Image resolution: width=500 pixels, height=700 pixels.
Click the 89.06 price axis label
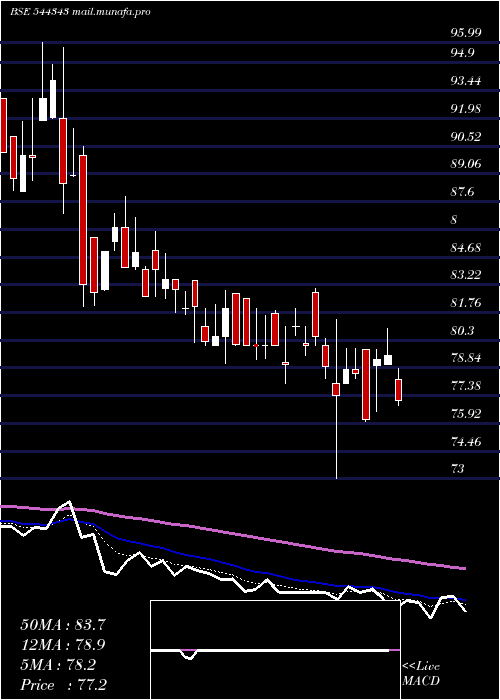point(466,164)
